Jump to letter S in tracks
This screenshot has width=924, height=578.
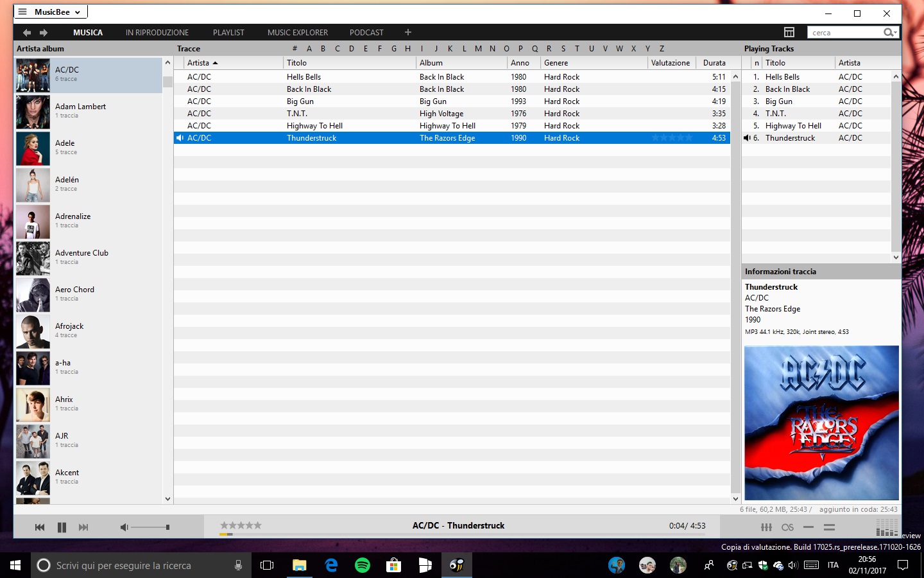point(563,49)
